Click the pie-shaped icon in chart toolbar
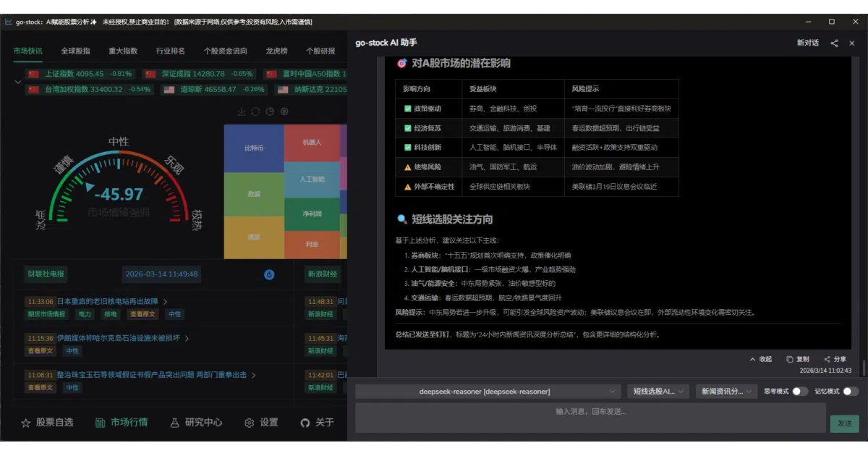868x456 pixels. tap(270, 111)
